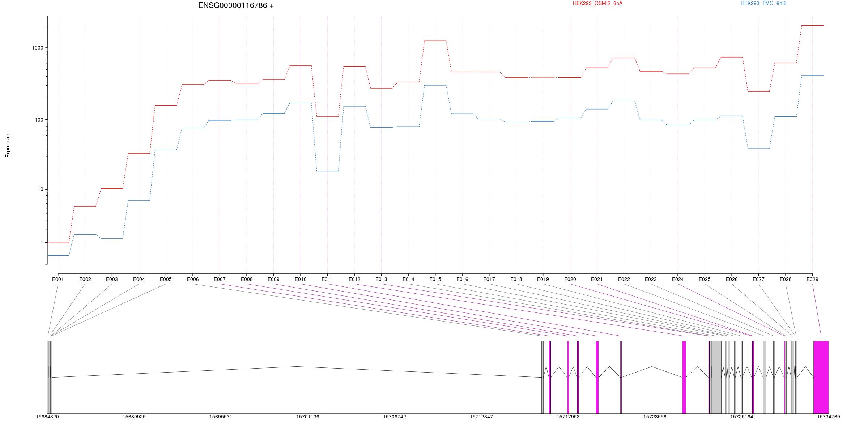Image resolution: width=868 pixels, height=434 pixels.
Task: Click the red line plateau at E029
Action: [812, 26]
